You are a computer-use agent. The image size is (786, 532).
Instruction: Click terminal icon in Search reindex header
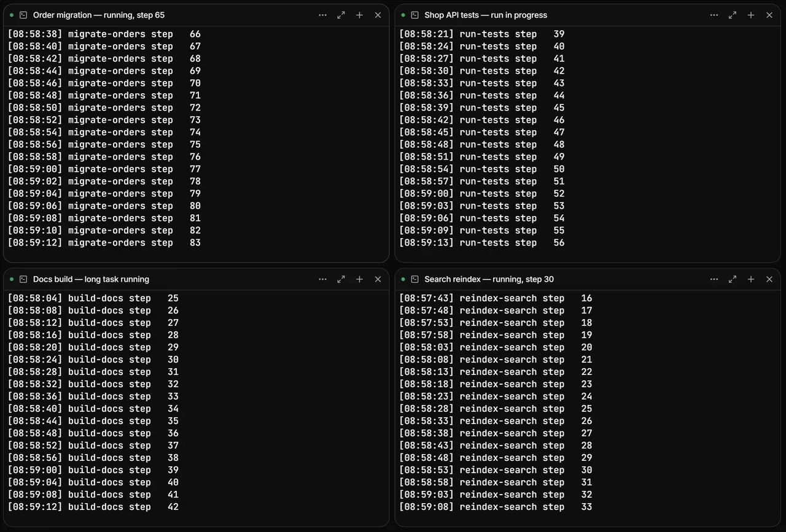pos(414,279)
